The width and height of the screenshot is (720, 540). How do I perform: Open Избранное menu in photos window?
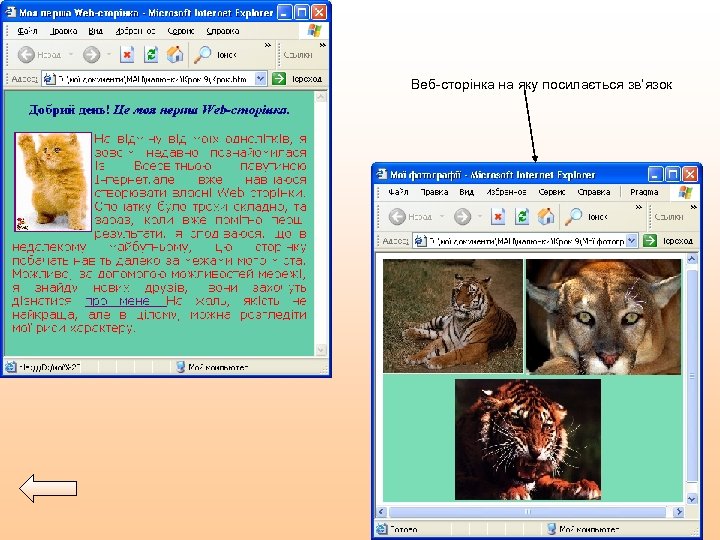(506, 192)
